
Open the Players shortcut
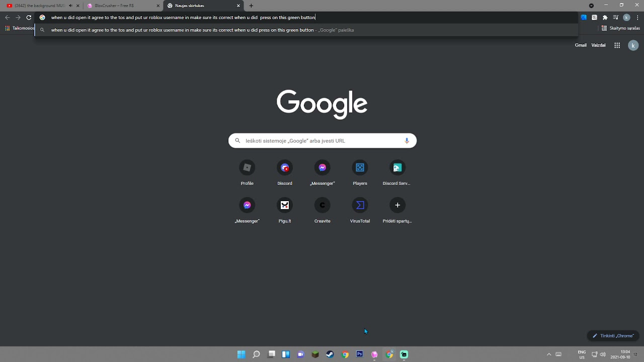(x=360, y=173)
